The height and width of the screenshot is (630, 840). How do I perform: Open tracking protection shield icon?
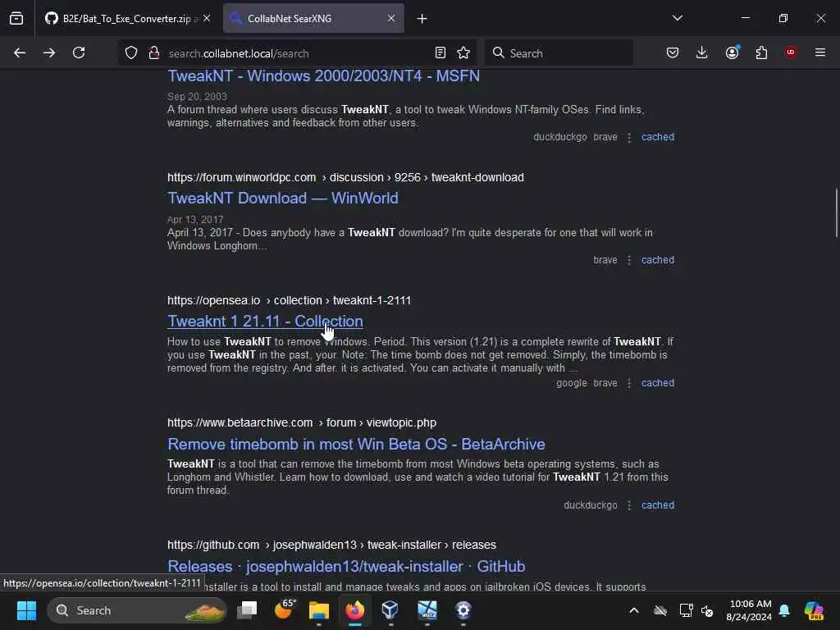tap(131, 52)
